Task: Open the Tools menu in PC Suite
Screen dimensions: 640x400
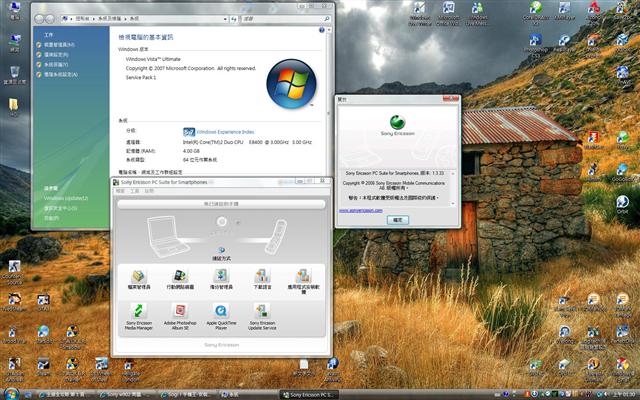Action: point(135,191)
